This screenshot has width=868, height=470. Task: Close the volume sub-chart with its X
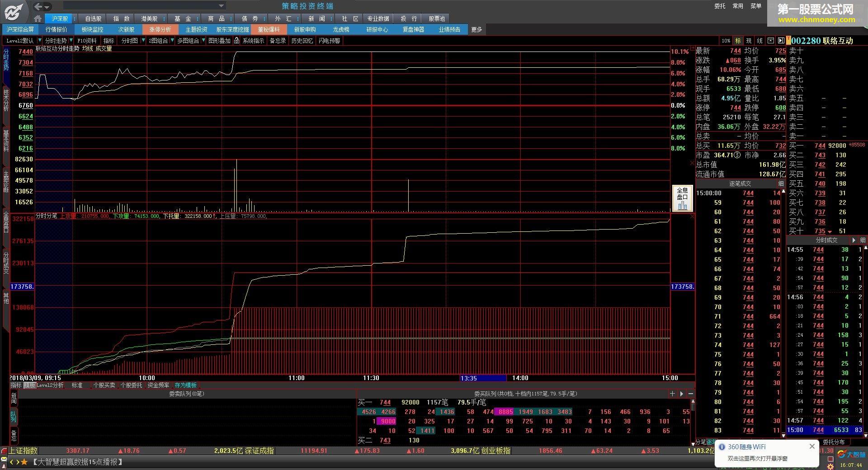(692, 163)
